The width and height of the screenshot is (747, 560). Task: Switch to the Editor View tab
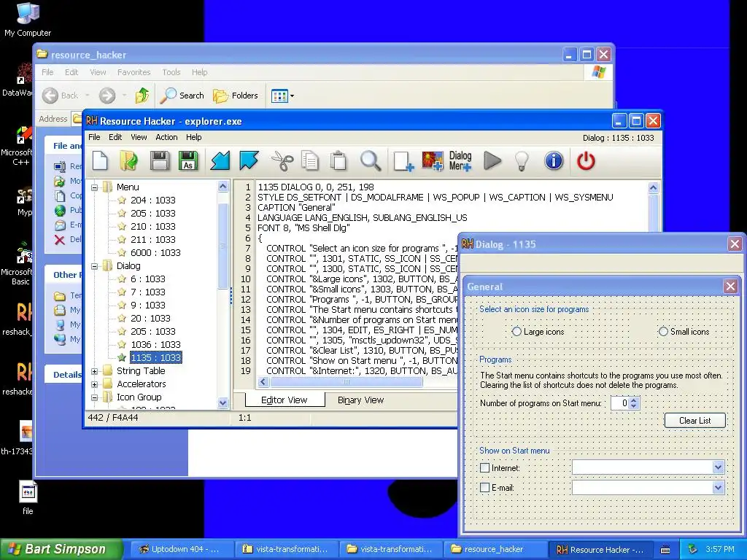tap(285, 400)
